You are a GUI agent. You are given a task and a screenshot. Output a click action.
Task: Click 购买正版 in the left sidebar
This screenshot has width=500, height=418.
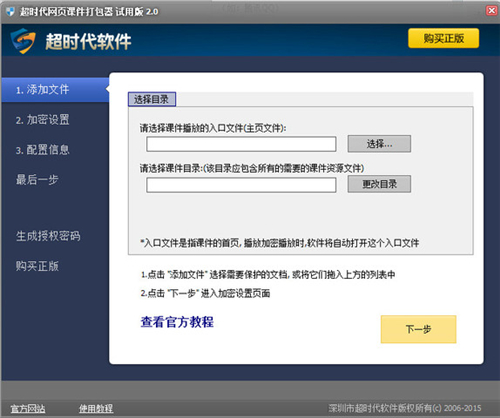click(x=37, y=266)
